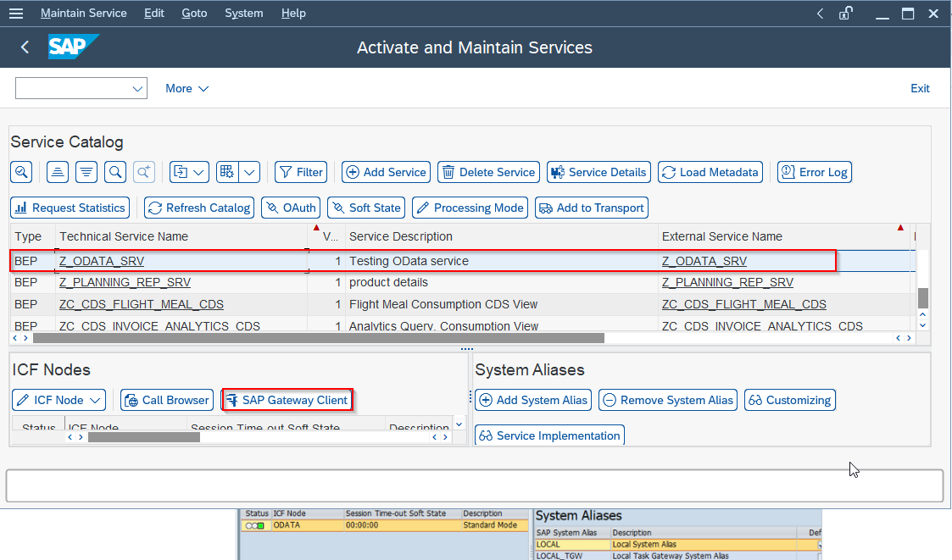952x560 pixels.
Task: Open the Error Log
Action: (x=815, y=172)
